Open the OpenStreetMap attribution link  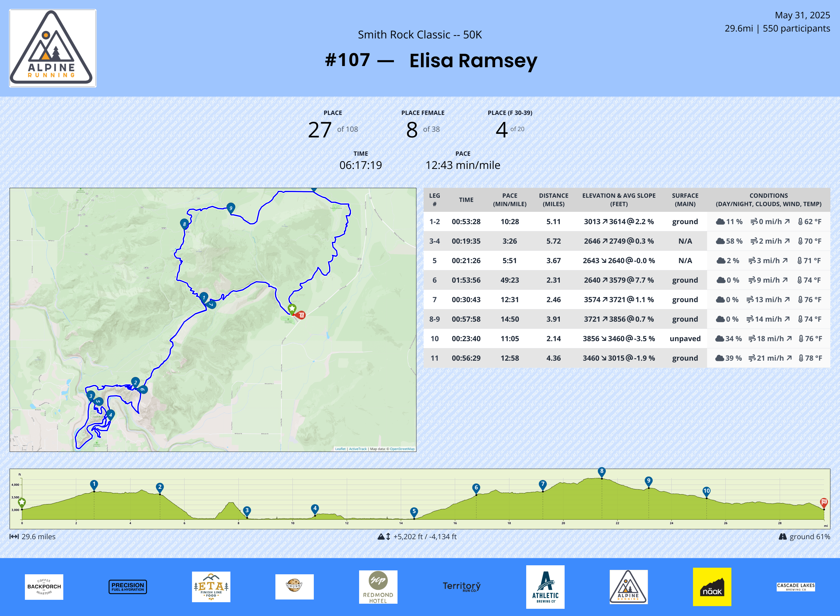(402, 449)
